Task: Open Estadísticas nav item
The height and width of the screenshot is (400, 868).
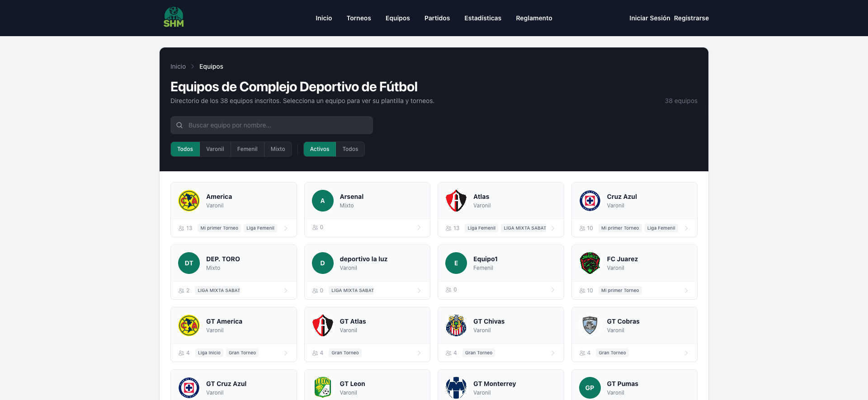Action: coord(483,18)
